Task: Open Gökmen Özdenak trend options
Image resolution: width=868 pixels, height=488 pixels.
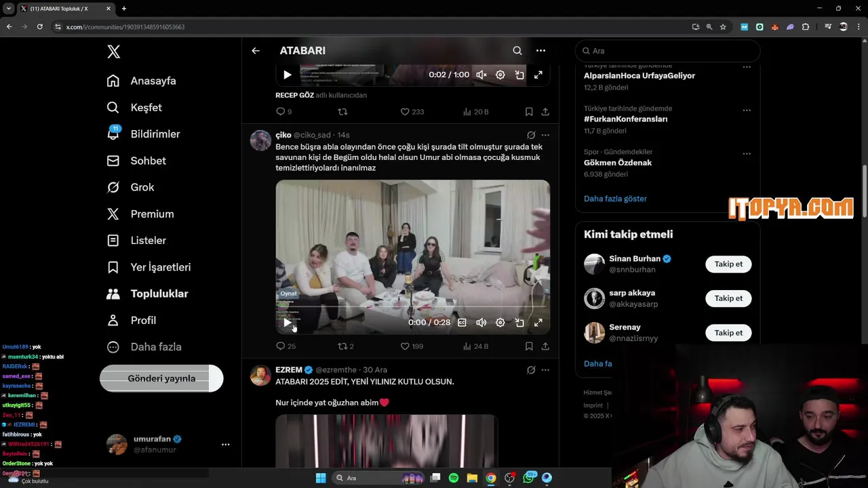Action: point(747,154)
